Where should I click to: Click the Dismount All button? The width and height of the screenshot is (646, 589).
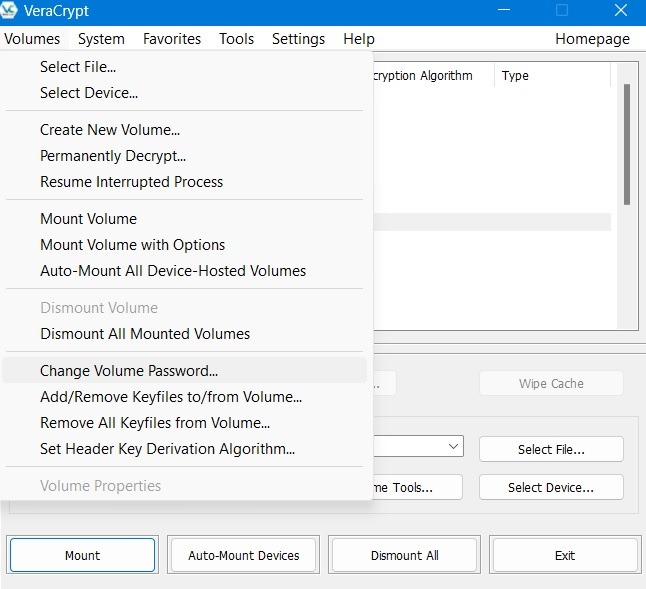click(x=405, y=555)
